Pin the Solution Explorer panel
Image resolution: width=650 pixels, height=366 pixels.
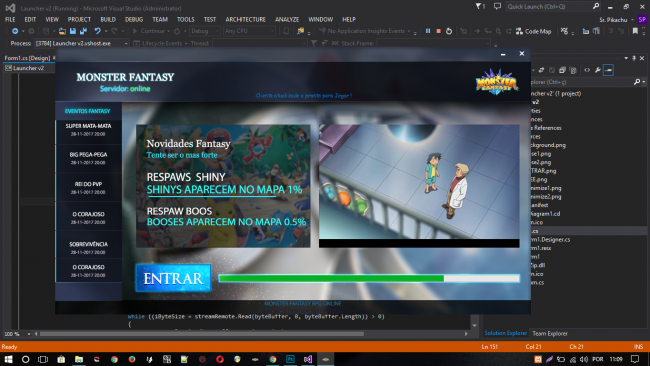634,58
